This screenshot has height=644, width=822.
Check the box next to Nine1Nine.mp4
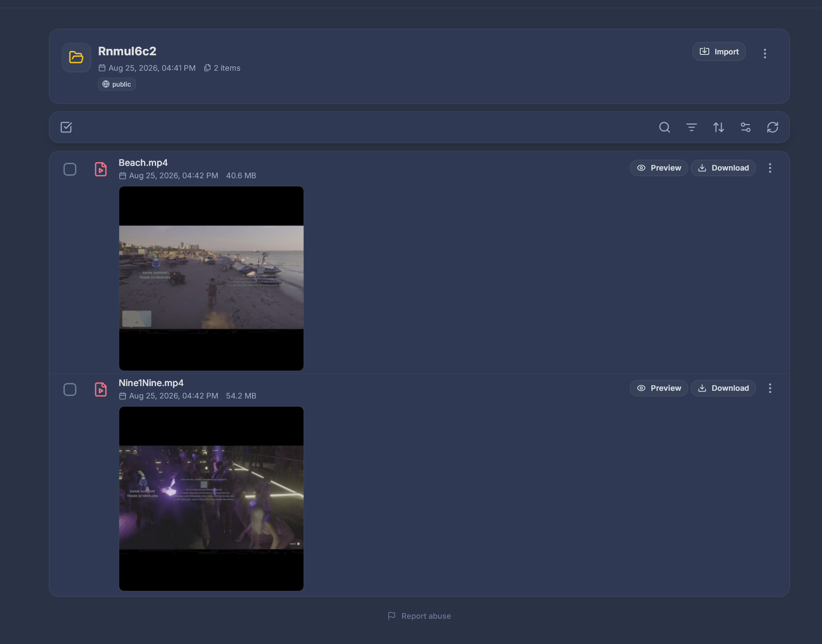coord(70,389)
